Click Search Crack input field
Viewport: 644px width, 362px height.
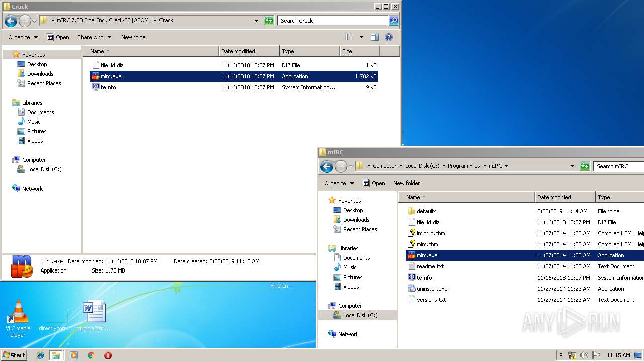(333, 21)
